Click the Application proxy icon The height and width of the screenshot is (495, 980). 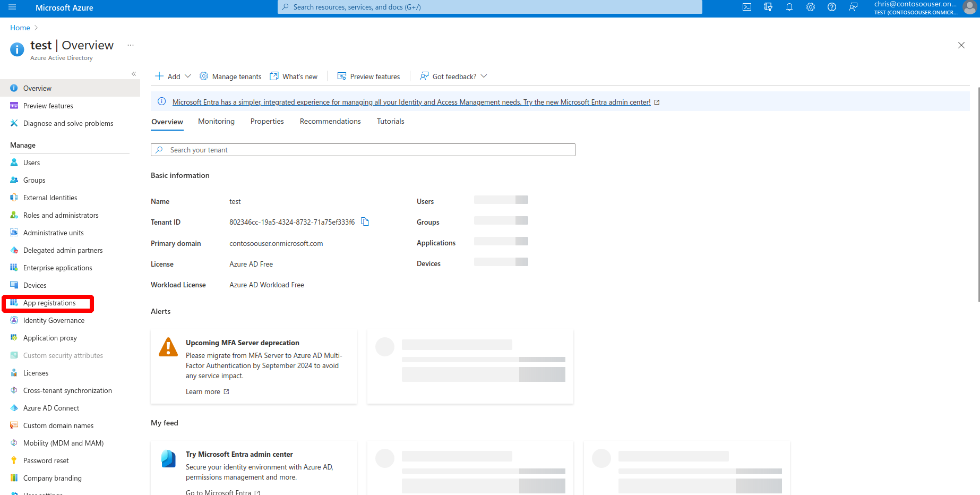tap(14, 338)
